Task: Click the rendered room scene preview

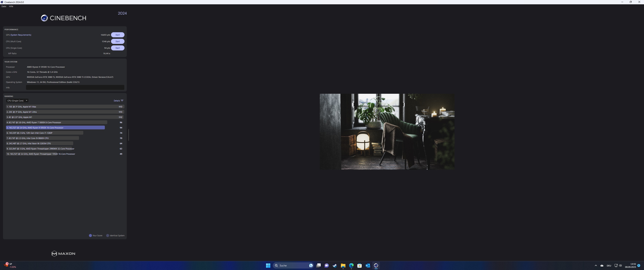Action: tap(387, 132)
